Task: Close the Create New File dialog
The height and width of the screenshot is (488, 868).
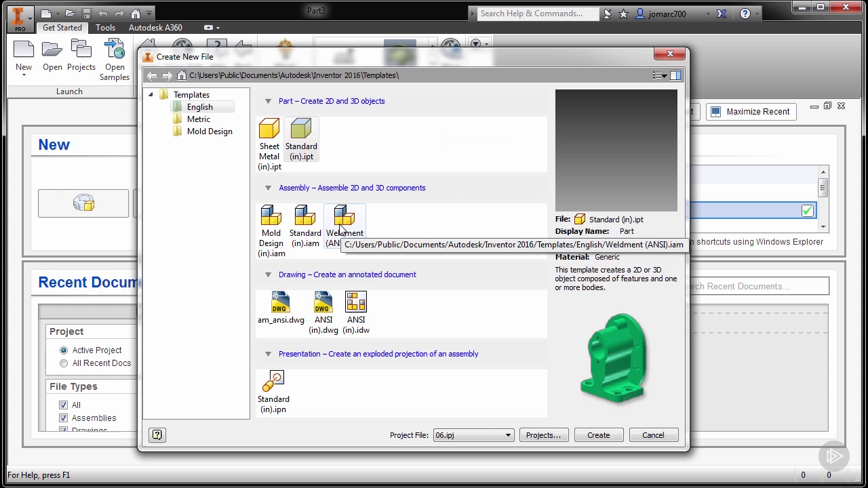Action: click(670, 54)
